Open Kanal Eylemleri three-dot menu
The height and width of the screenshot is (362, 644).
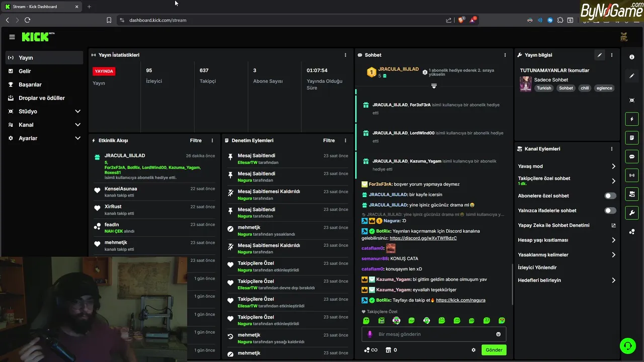tap(612, 149)
